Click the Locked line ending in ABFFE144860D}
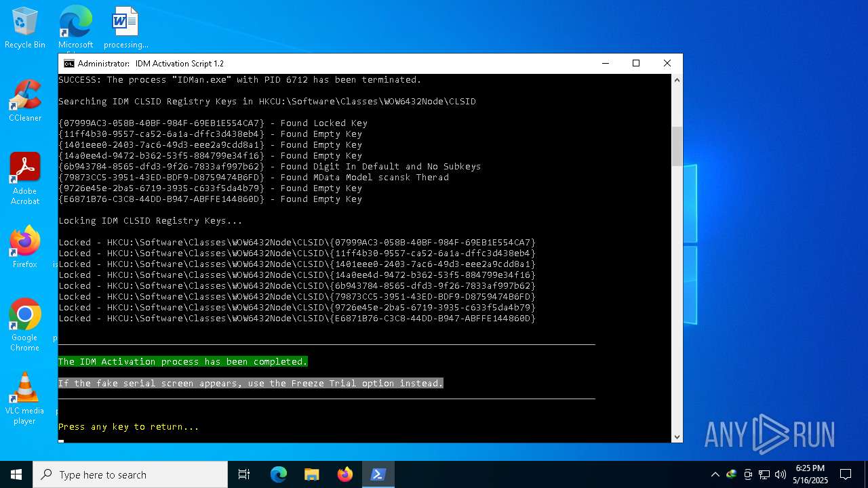The height and width of the screenshot is (488, 868). pos(297,319)
